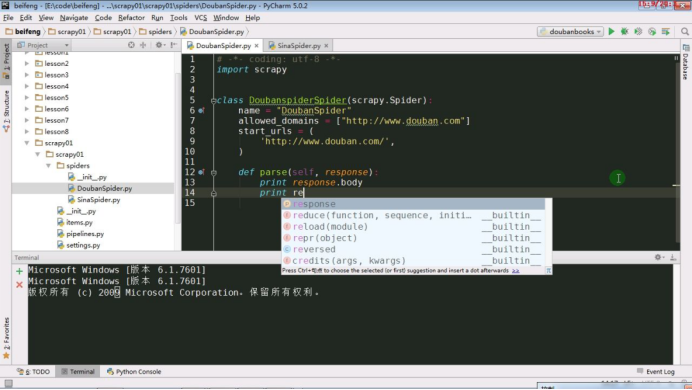Hide the Terminal panel icon

(x=673, y=257)
